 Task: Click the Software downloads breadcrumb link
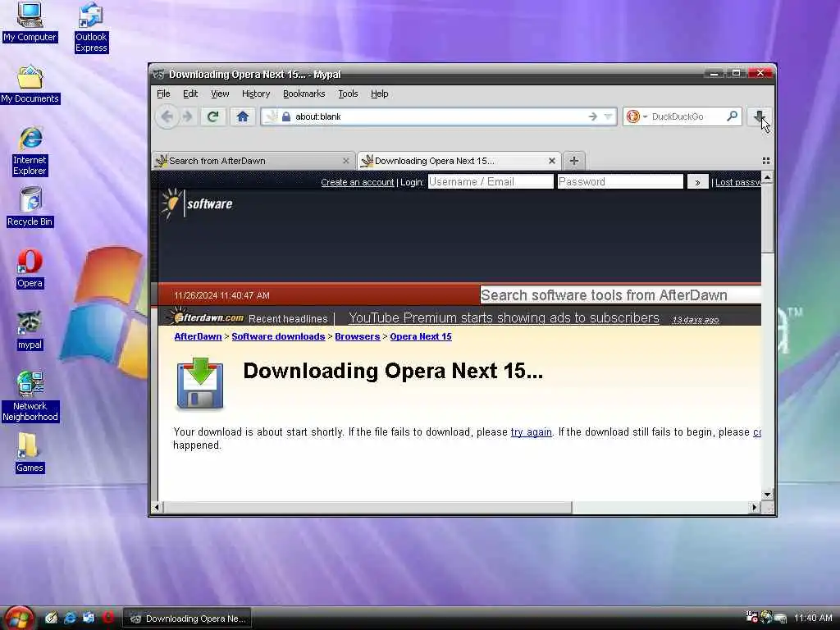[278, 336]
